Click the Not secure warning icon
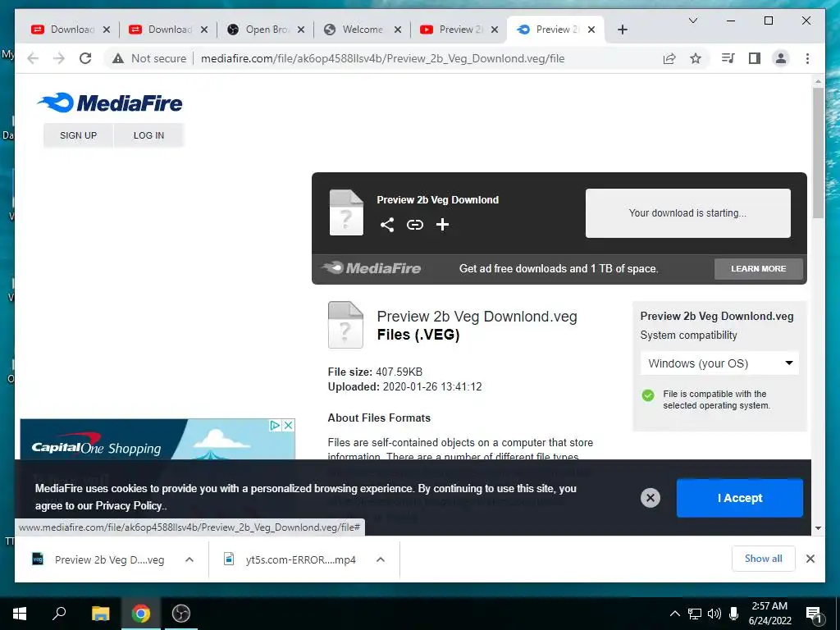The width and height of the screenshot is (840, 630). click(118, 58)
